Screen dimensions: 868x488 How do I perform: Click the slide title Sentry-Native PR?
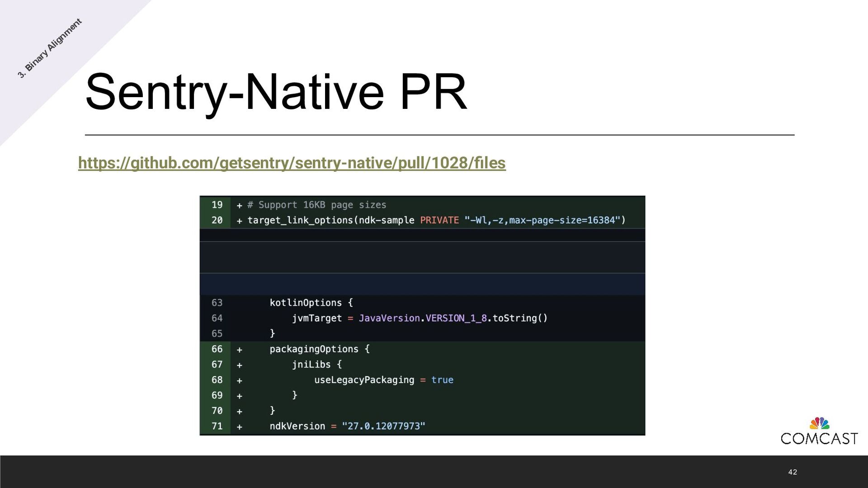pos(276,92)
